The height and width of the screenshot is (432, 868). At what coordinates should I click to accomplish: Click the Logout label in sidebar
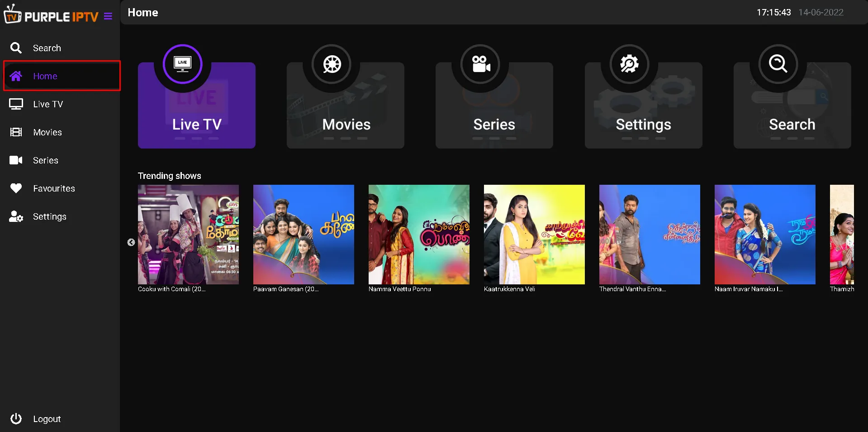(47, 419)
